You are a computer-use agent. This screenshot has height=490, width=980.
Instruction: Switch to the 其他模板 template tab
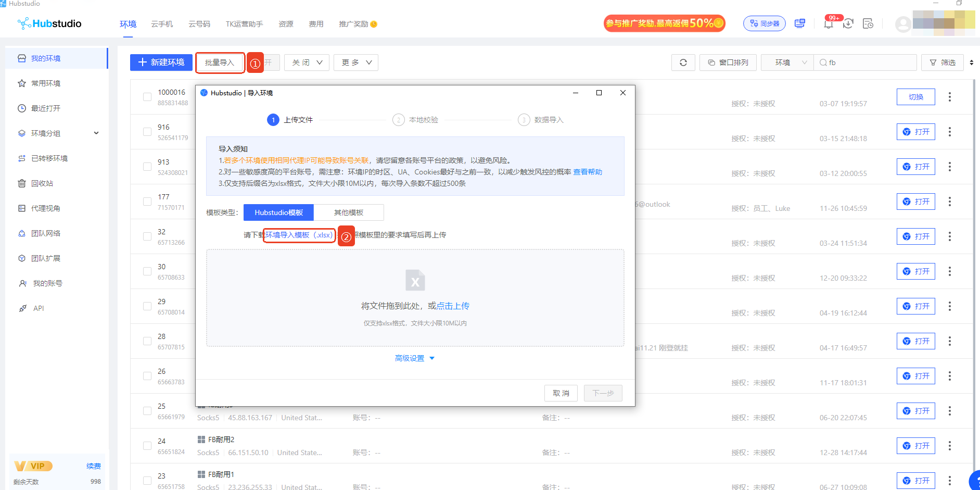coord(348,212)
